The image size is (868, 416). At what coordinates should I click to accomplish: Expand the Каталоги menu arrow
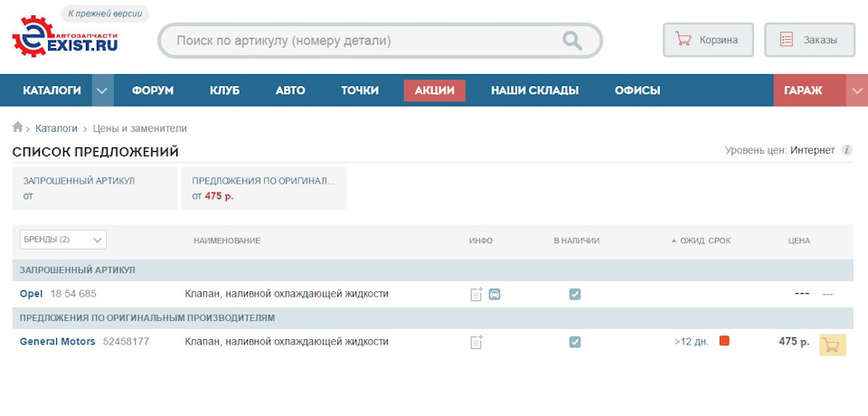(x=102, y=90)
